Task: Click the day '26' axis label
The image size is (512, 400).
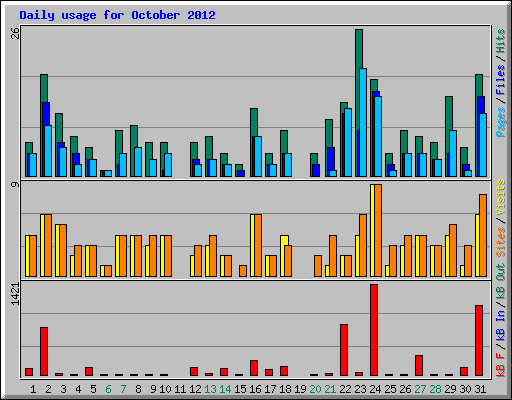Action: pos(405,389)
